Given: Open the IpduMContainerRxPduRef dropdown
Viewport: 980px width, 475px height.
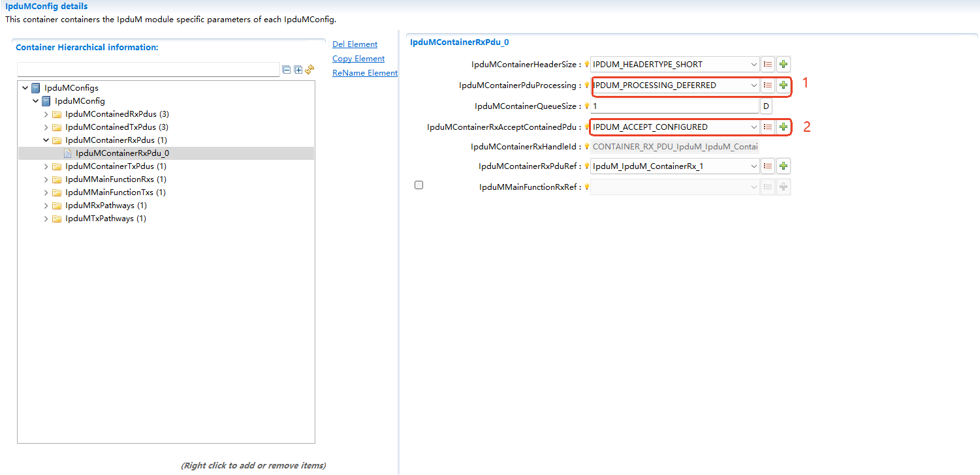Looking at the screenshot, I should click(753, 166).
